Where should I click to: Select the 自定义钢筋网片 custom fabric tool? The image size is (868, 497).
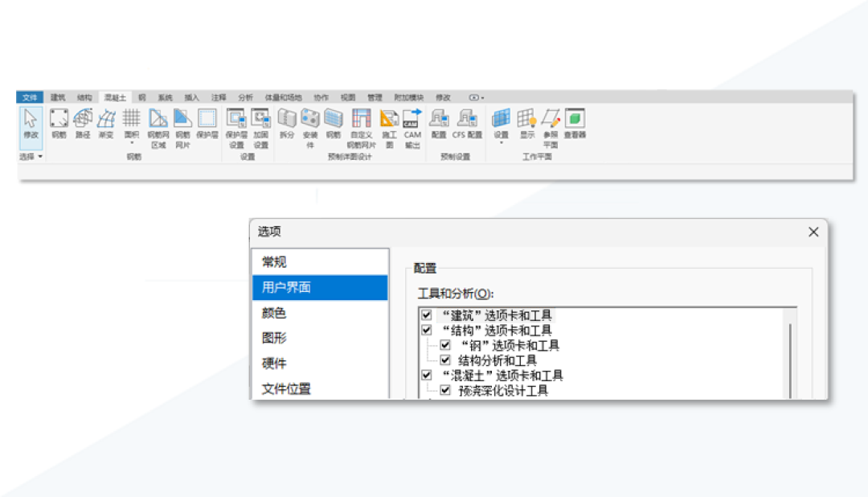362,129
